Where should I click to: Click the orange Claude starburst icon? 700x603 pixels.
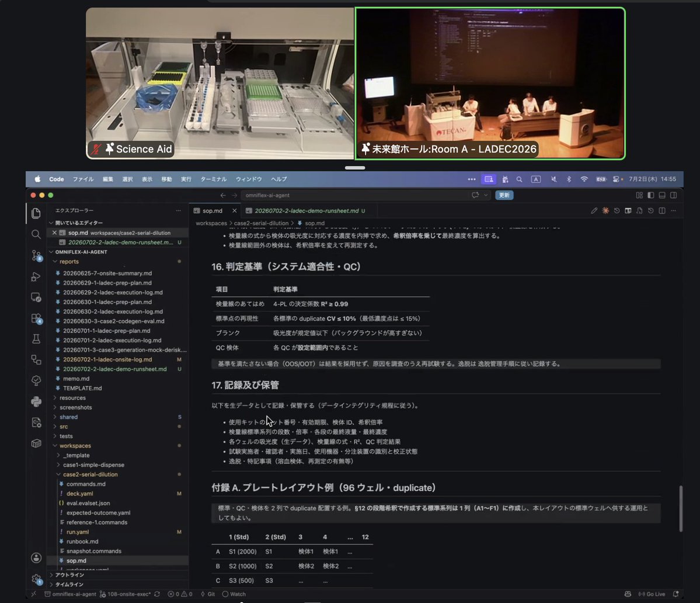click(x=605, y=211)
